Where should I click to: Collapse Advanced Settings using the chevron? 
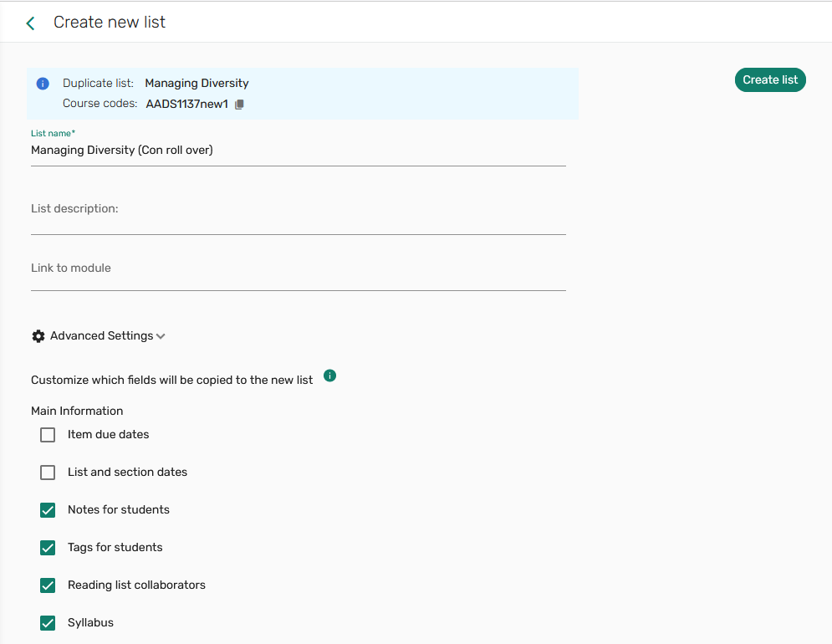pos(161,335)
